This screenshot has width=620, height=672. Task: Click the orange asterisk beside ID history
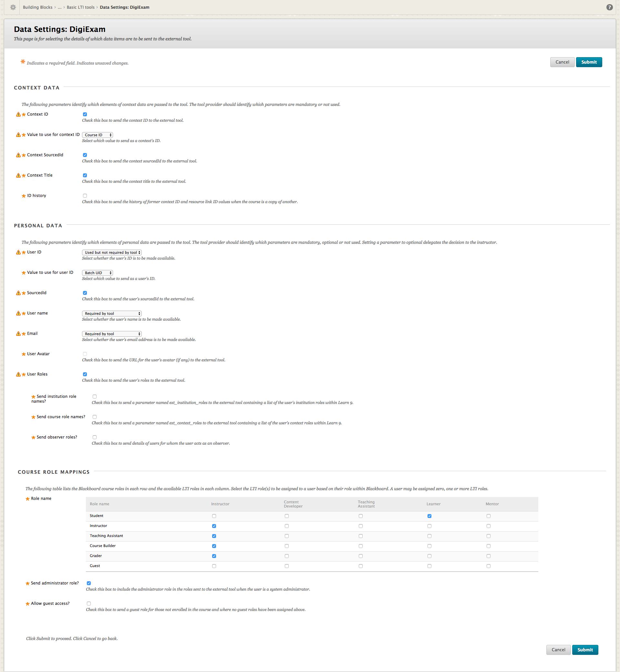(24, 196)
